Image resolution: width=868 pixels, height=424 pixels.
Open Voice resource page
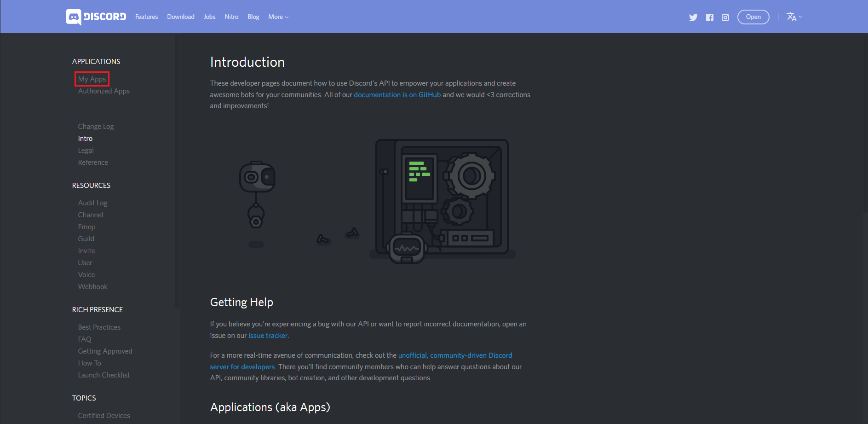coord(86,275)
